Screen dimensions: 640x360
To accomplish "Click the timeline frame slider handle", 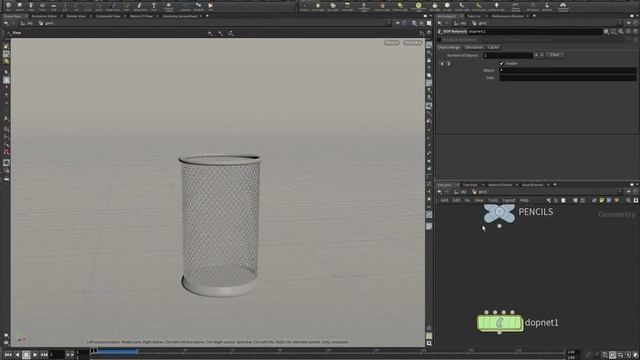I will coord(93,351).
